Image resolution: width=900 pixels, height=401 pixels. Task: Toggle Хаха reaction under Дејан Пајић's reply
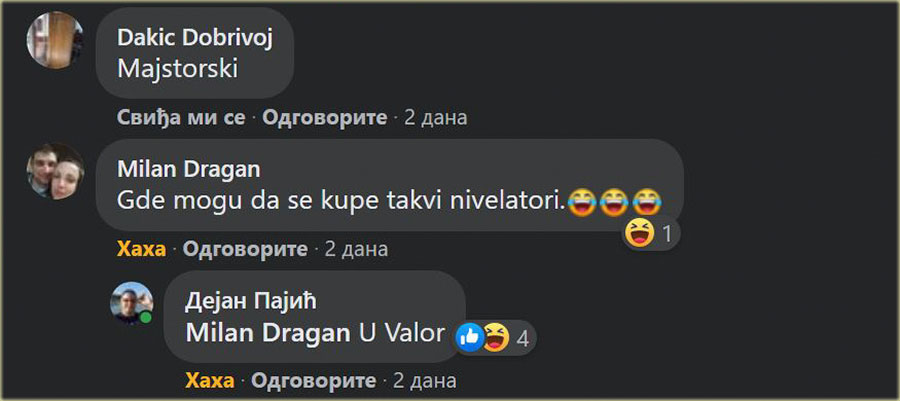pos(210,380)
